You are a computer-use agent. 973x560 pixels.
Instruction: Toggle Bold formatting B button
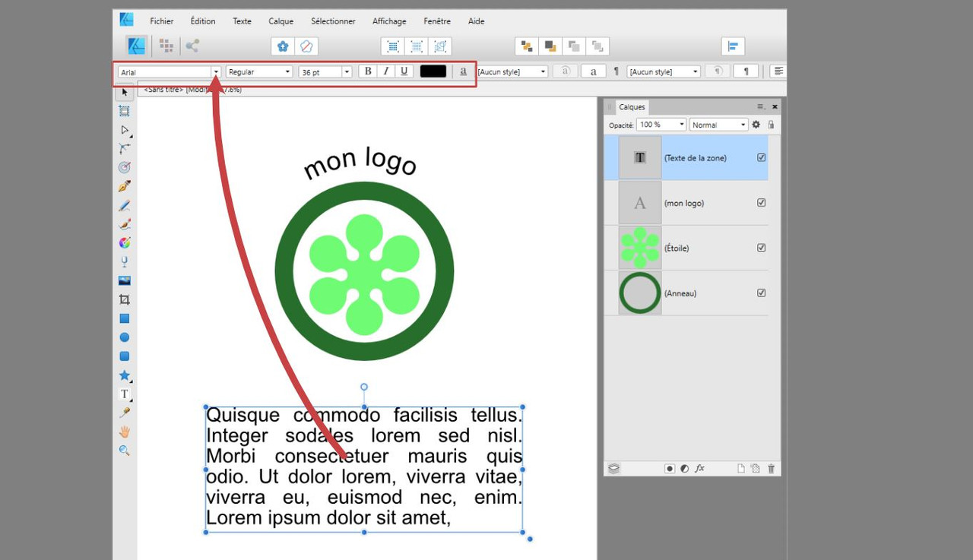coord(369,71)
